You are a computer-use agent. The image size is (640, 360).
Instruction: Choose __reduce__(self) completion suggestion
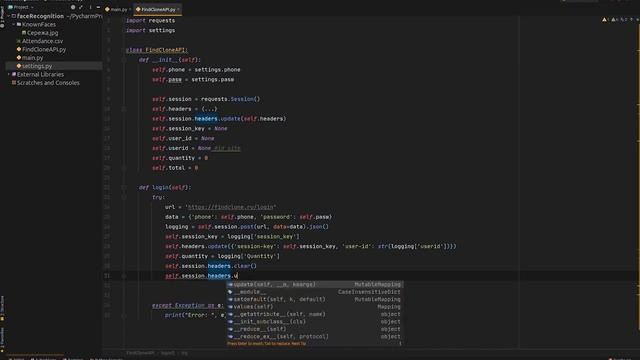[315, 329]
